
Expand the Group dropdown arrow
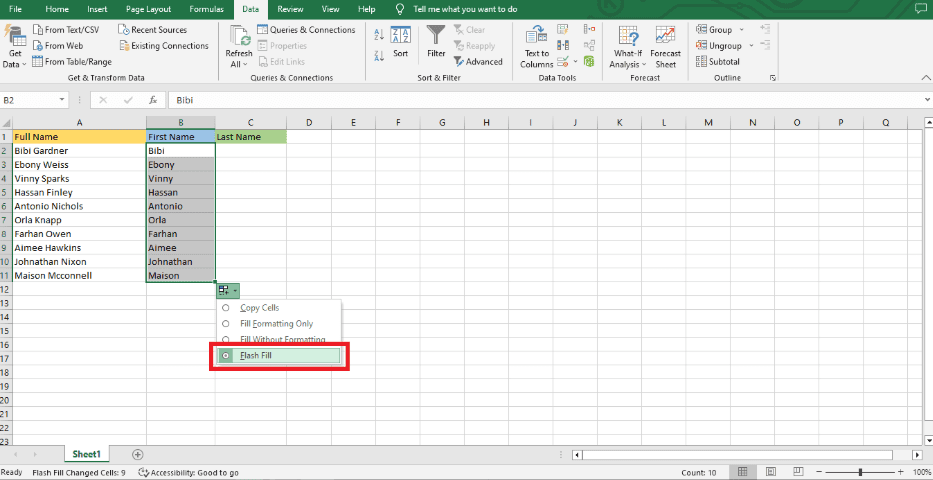pyautogui.click(x=741, y=30)
